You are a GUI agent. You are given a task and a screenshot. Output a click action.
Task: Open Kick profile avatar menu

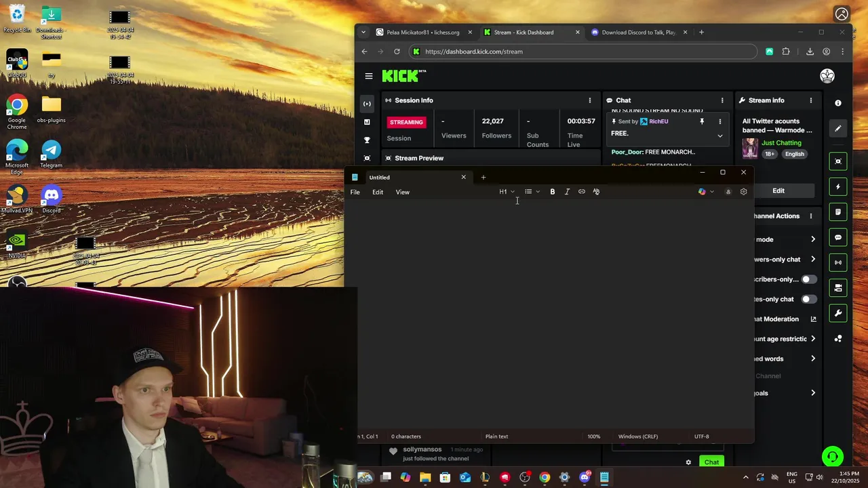(827, 76)
